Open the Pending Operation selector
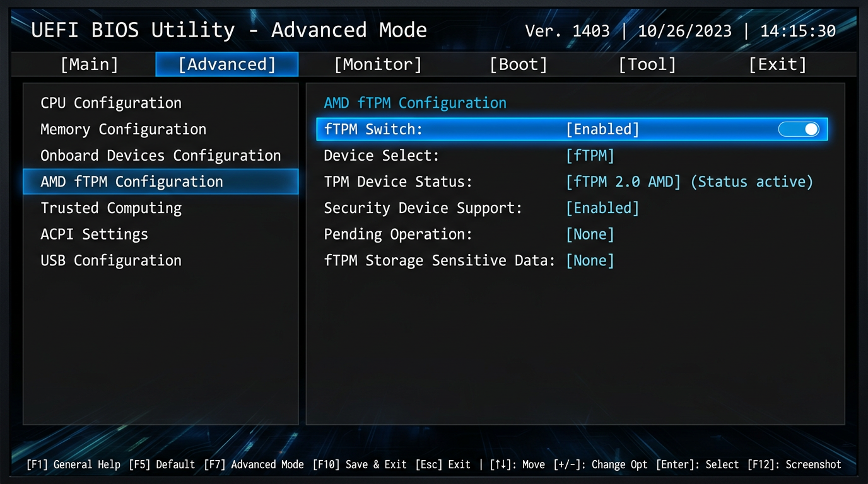Image resolution: width=868 pixels, height=484 pixels. pos(589,234)
